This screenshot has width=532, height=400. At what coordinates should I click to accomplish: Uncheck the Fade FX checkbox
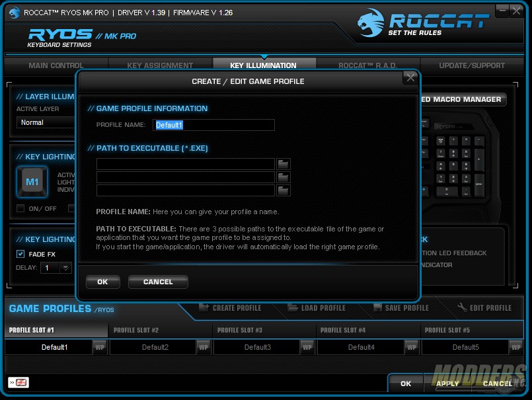pos(20,254)
